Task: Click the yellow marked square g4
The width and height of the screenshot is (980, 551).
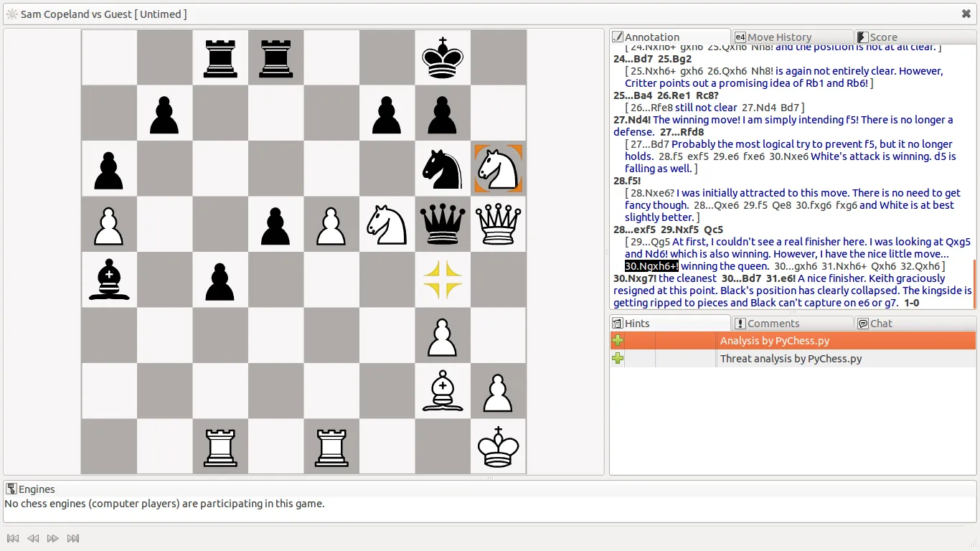Action: [443, 280]
